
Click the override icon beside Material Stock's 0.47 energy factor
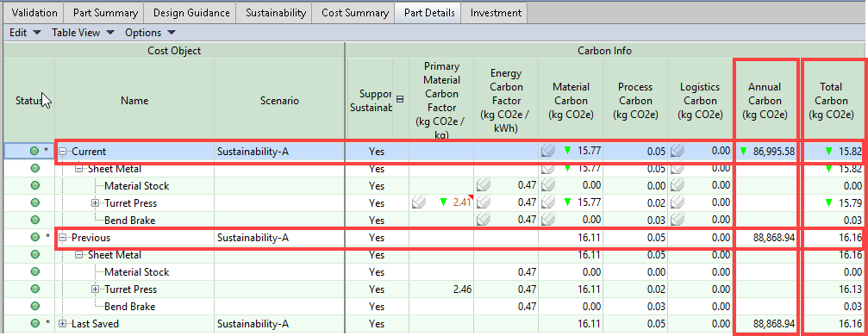point(483,186)
